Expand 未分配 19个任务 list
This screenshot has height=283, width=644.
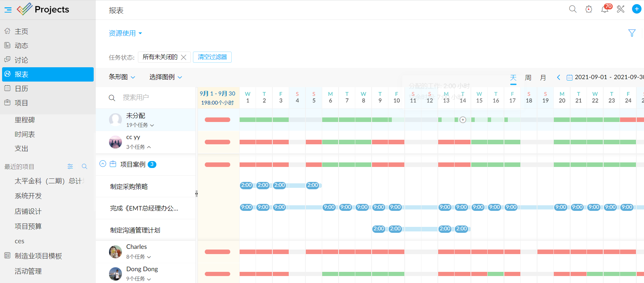click(x=140, y=125)
